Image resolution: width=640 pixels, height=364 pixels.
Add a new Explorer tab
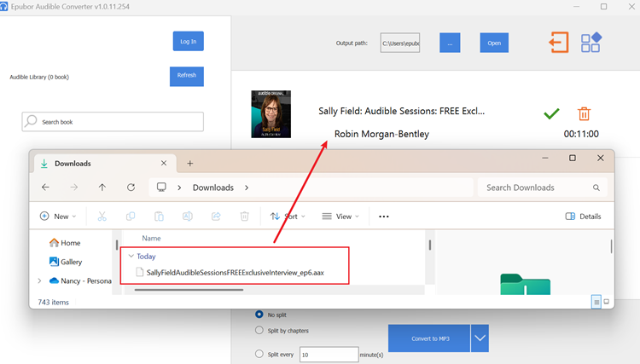[189, 164]
